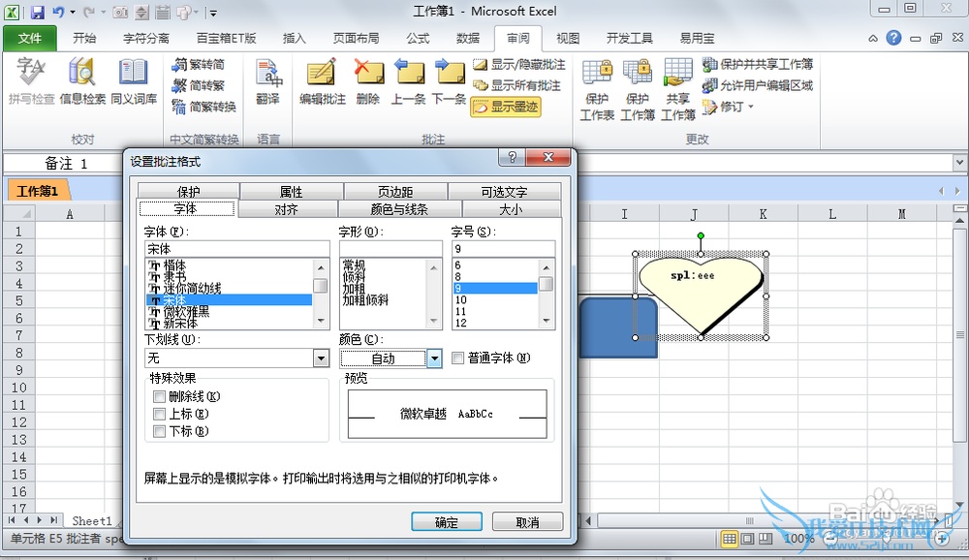Click 共享工作簿 share workbook icon
The height and width of the screenshot is (560, 969).
[x=678, y=90]
